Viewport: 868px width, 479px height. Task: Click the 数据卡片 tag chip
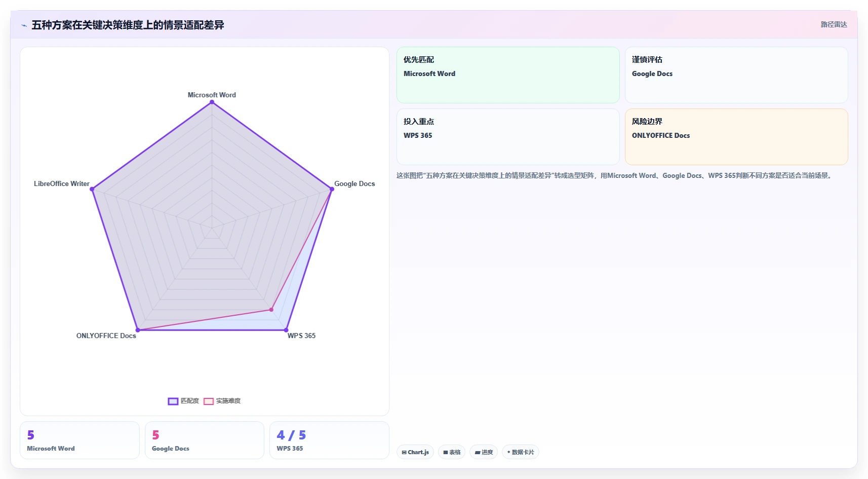(x=521, y=452)
